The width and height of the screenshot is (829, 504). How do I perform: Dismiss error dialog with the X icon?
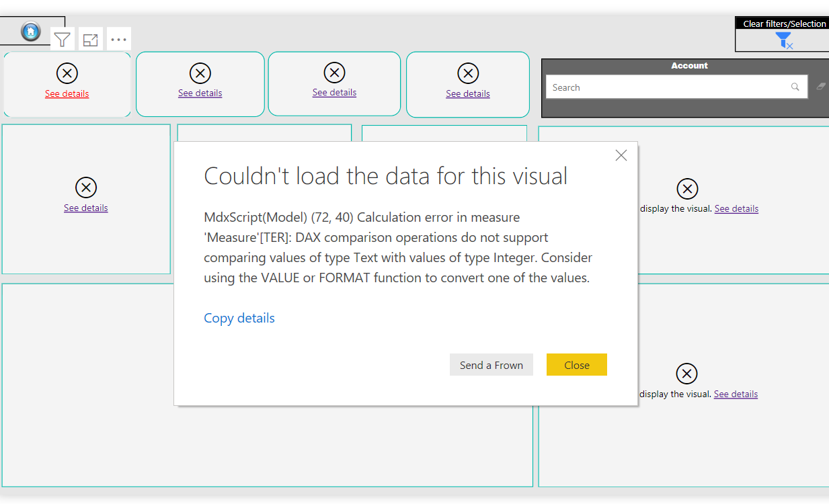pyautogui.click(x=621, y=155)
